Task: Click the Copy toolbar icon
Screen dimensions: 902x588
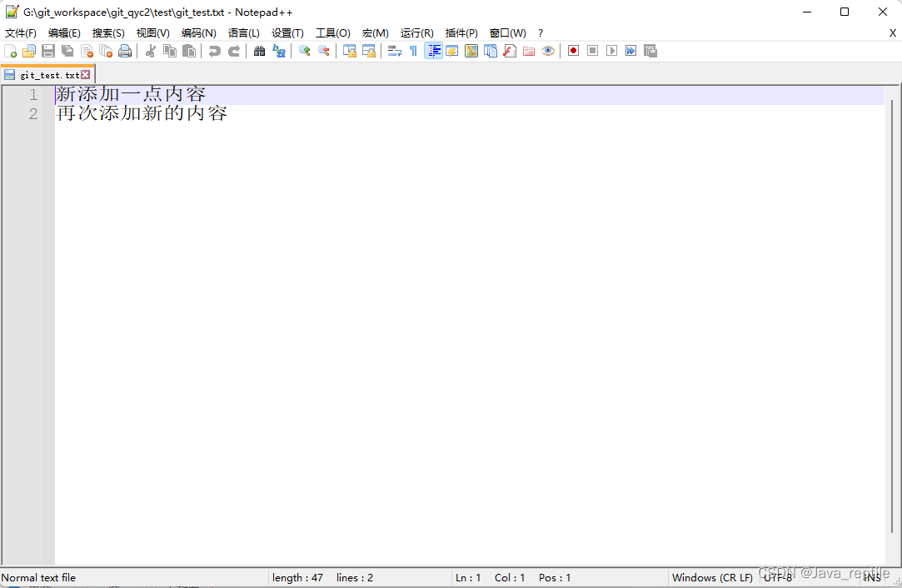Action: tap(170, 51)
